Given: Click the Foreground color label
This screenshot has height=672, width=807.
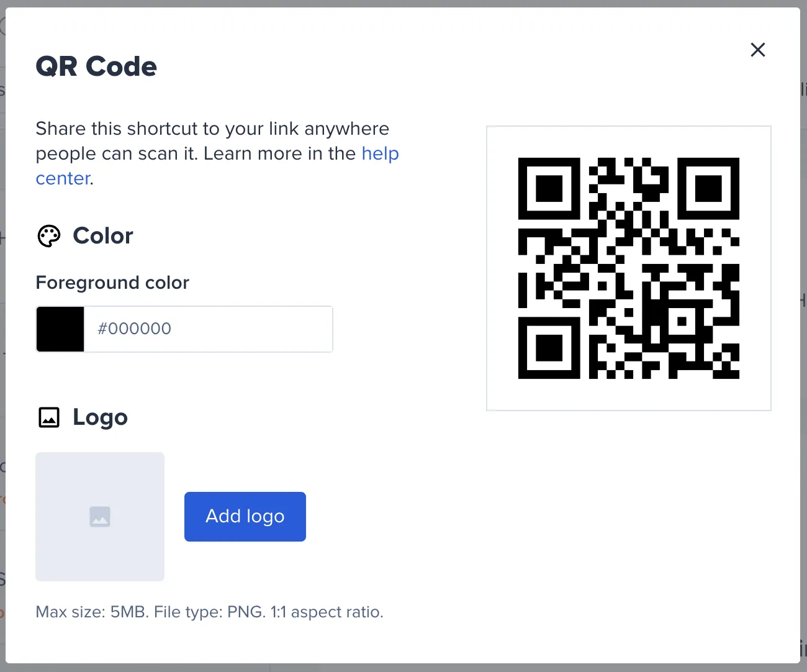Looking at the screenshot, I should [112, 283].
